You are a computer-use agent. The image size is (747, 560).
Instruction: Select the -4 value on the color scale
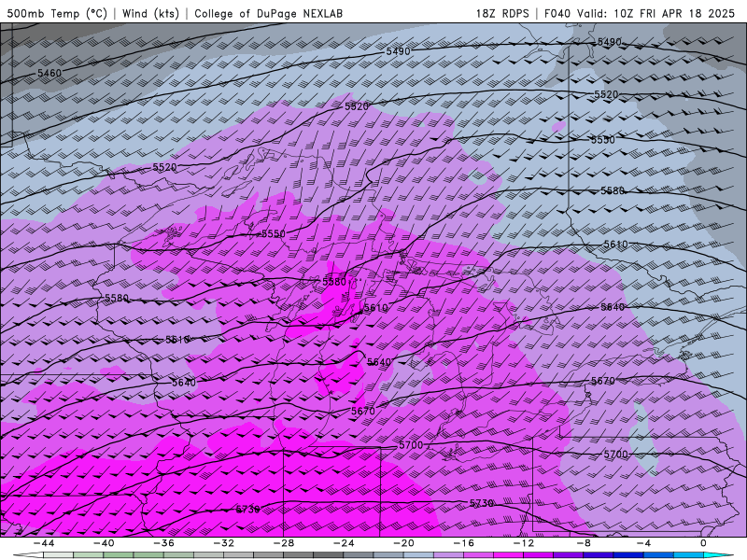tap(644, 543)
